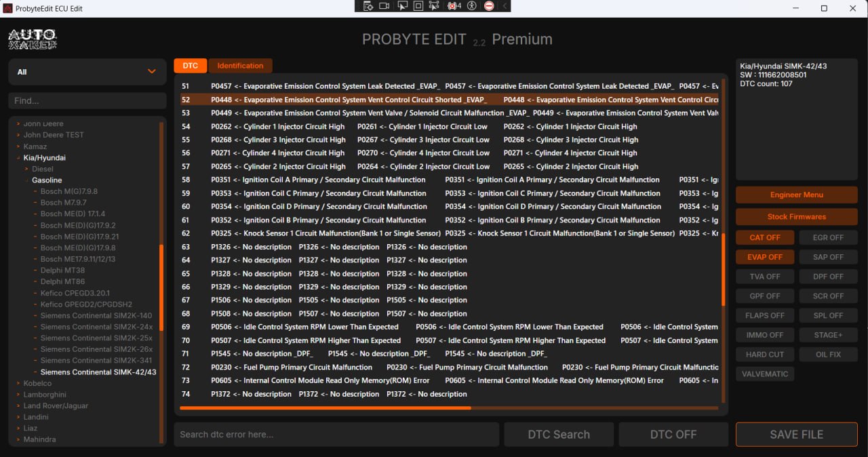Expand the Diesel subfolder
The image size is (868, 457).
pyautogui.click(x=26, y=169)
